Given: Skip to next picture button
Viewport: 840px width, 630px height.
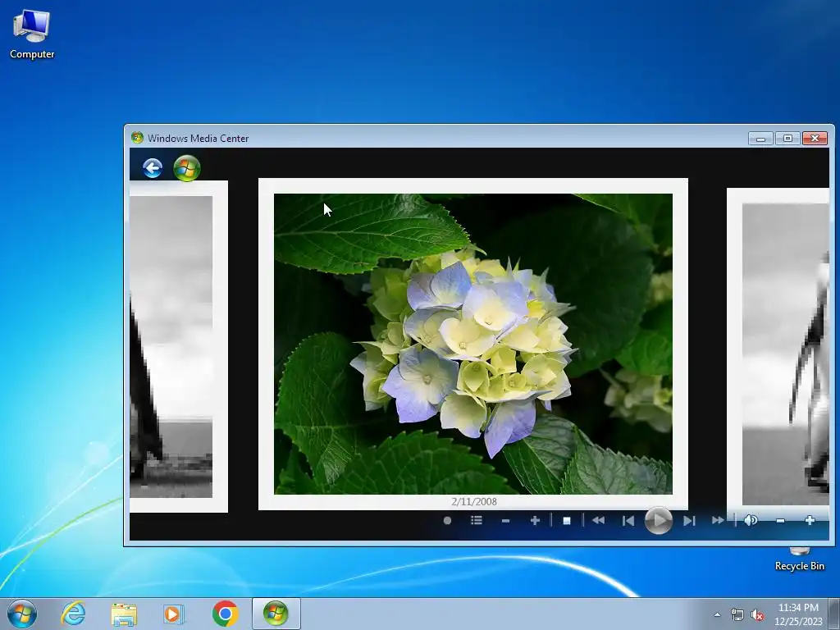Looking at the screenshot, I should click(689, 521).
